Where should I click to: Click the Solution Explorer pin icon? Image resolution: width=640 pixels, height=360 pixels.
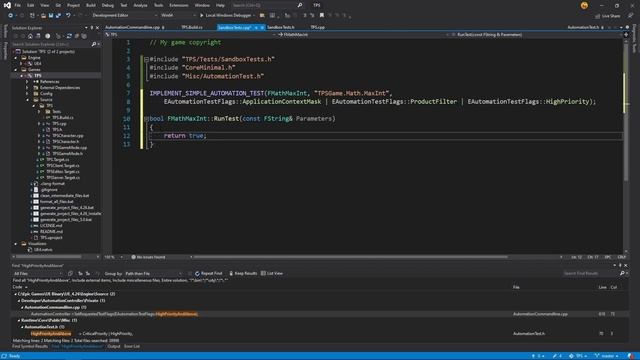pyautogui.click(x=92, y=28)
